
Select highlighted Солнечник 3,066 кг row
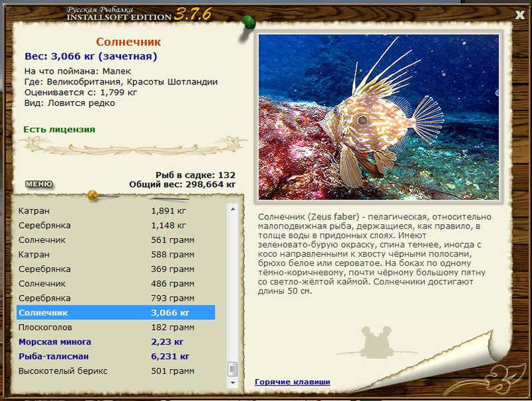click(116, 313)
